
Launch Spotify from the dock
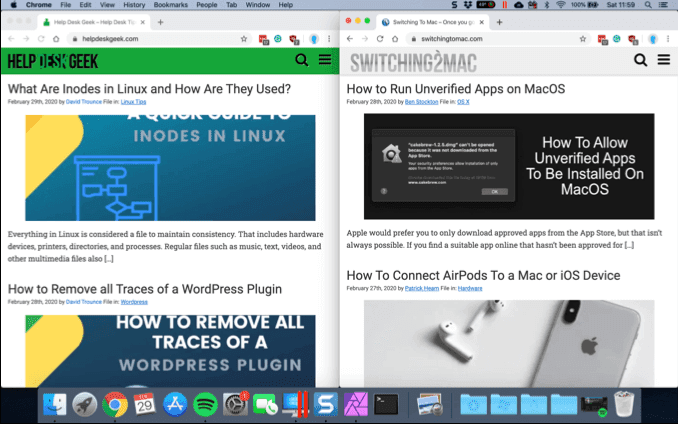point(205,405)
